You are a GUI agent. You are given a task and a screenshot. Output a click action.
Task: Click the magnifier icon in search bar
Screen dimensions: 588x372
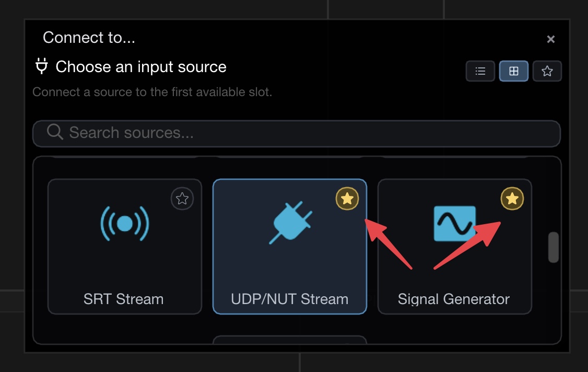click(x=55, y=132)
